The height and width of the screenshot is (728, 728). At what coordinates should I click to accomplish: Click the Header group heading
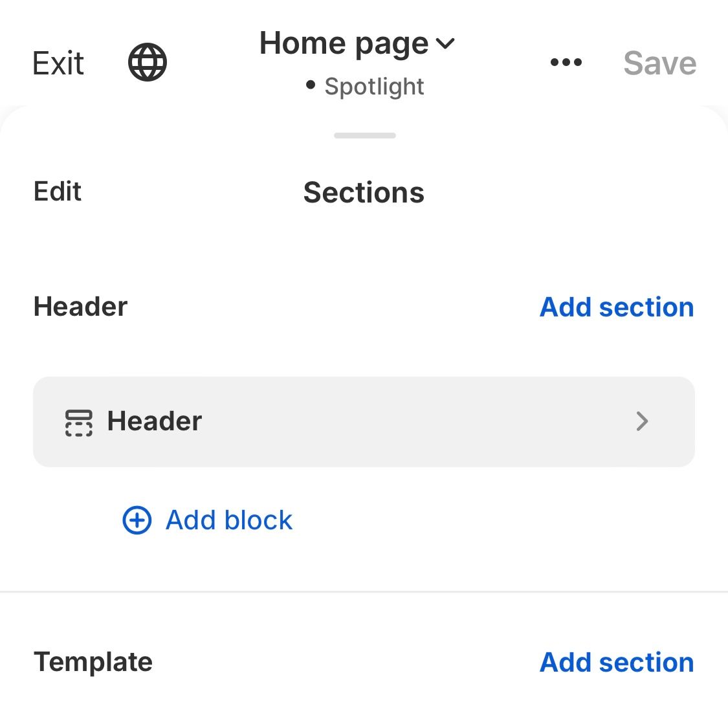(x=81, y=307)
